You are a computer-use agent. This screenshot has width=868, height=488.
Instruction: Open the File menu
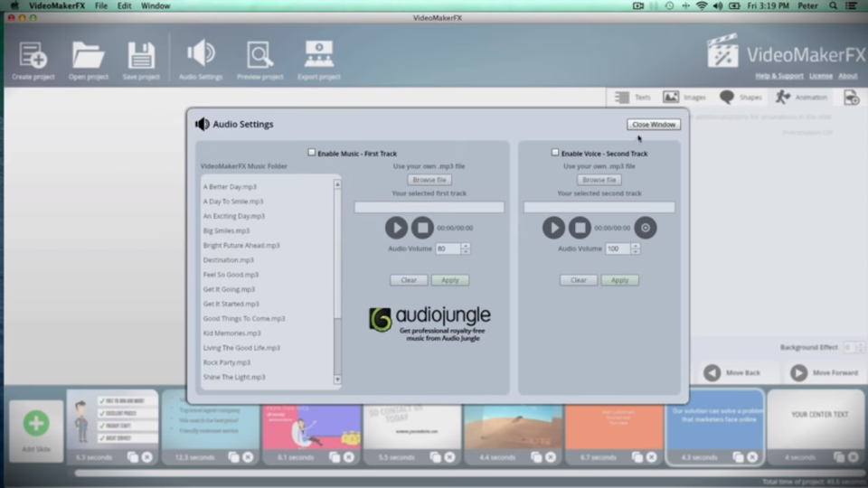pos(100,5)
